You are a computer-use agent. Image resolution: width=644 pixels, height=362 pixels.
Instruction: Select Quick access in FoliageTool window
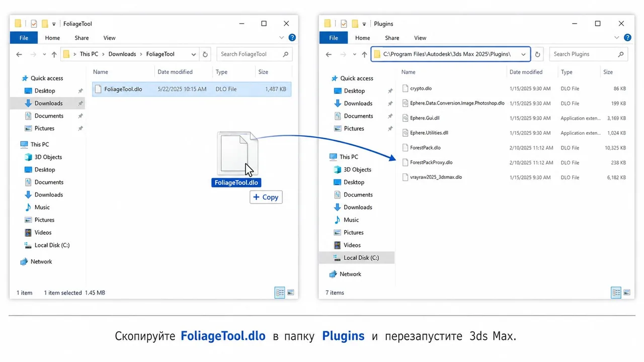(x=47, y=78)
